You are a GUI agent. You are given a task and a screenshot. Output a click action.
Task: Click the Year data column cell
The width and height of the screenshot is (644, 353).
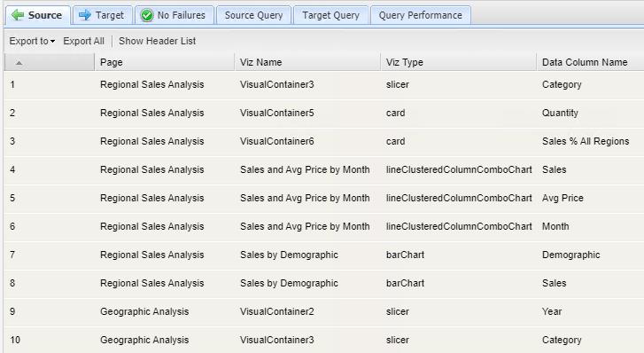point(552,312)
